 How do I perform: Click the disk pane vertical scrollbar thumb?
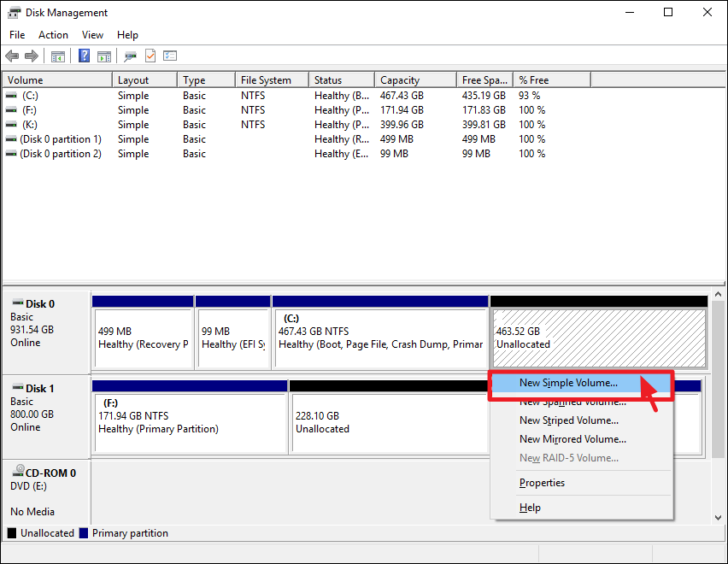(718, 379)
